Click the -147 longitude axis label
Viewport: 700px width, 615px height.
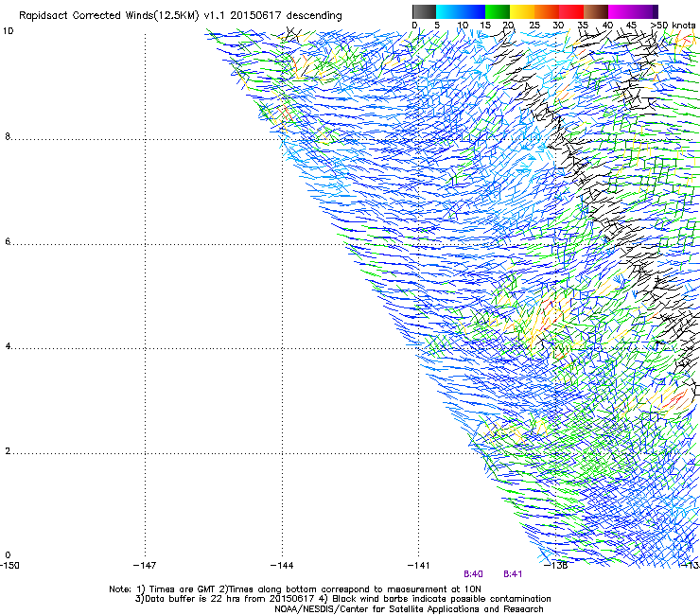[145, 566]
